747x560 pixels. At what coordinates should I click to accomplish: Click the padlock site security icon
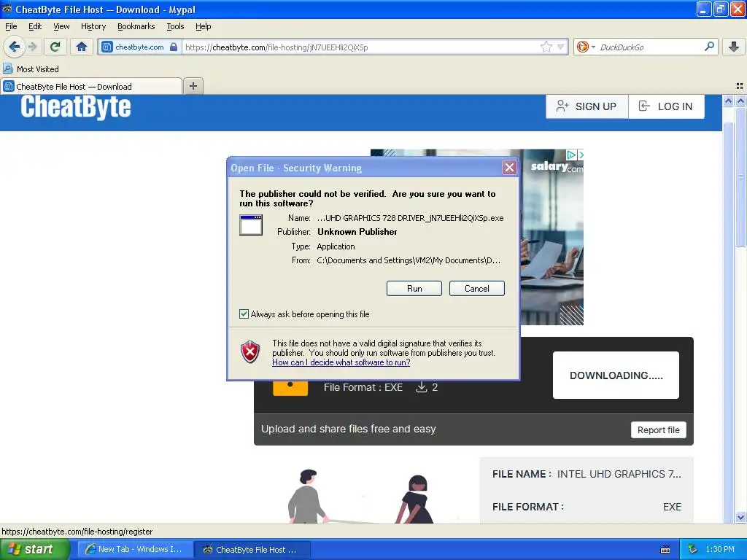point(174,47)
